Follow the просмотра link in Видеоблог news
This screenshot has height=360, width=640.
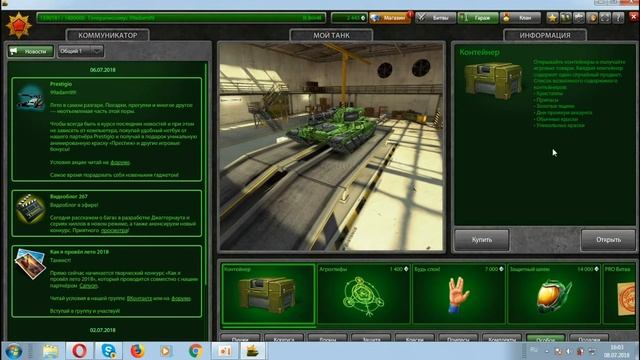point(114,230)
